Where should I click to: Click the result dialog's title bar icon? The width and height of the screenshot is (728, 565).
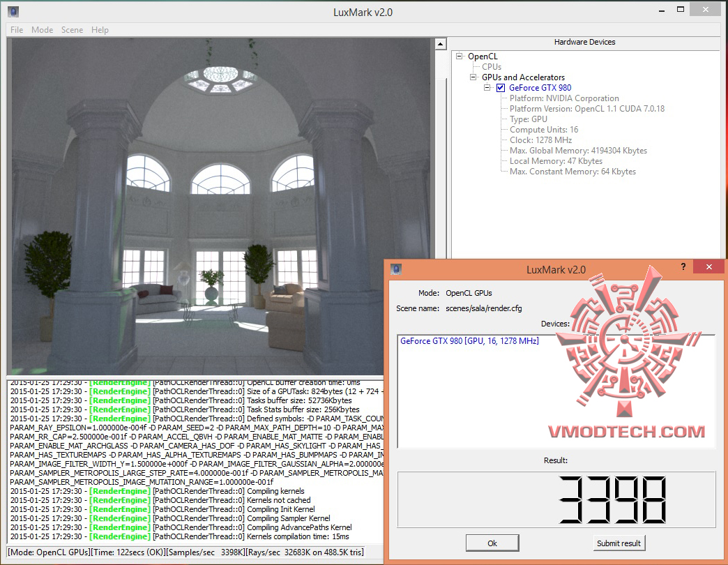tap(395, 269)
